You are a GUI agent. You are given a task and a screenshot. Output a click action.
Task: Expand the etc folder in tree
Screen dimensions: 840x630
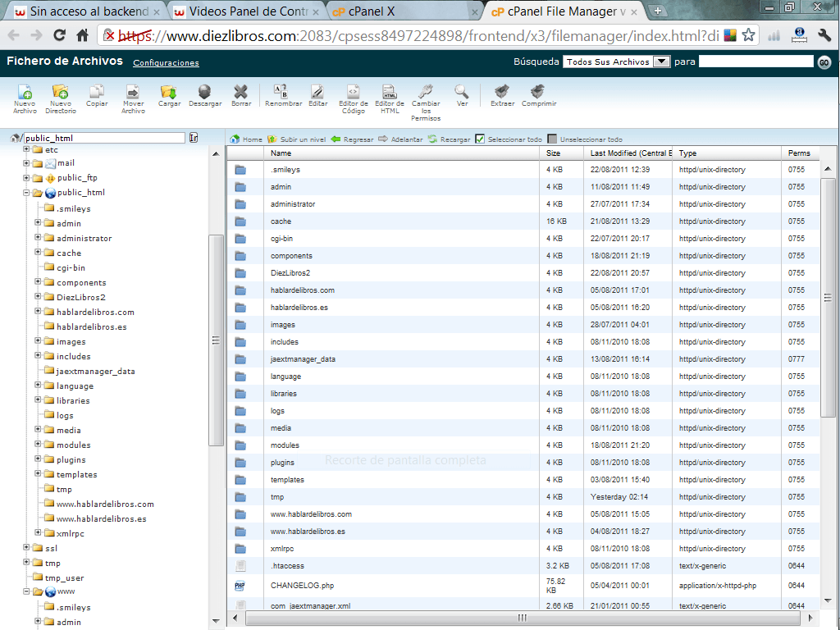(26, 149)
